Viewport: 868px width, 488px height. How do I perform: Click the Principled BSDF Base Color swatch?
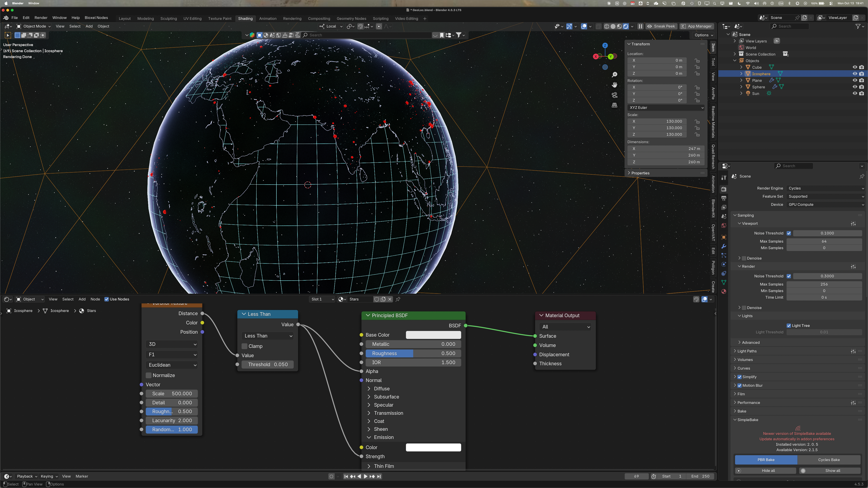433,335
